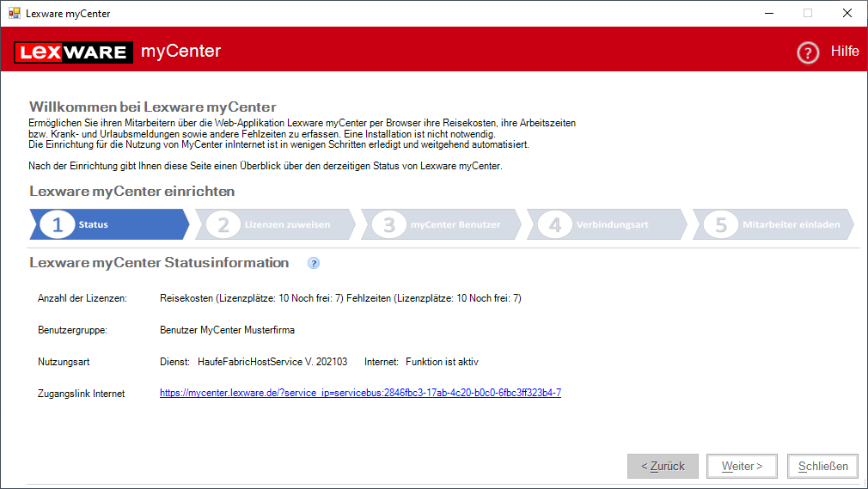Click 'Lexware myCenter einrichten' heading
This screenshot has height=489, width=868.
point(132,191)
